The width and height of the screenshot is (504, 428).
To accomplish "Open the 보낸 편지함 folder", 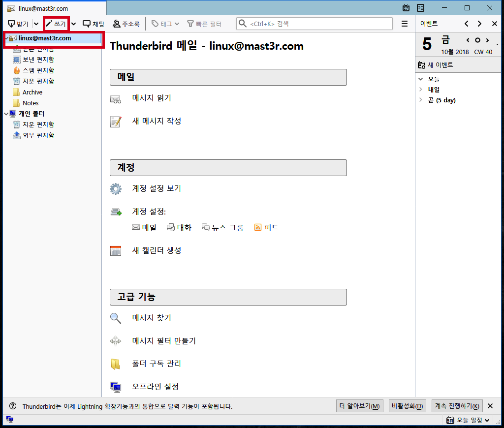I will click(38, 60).
